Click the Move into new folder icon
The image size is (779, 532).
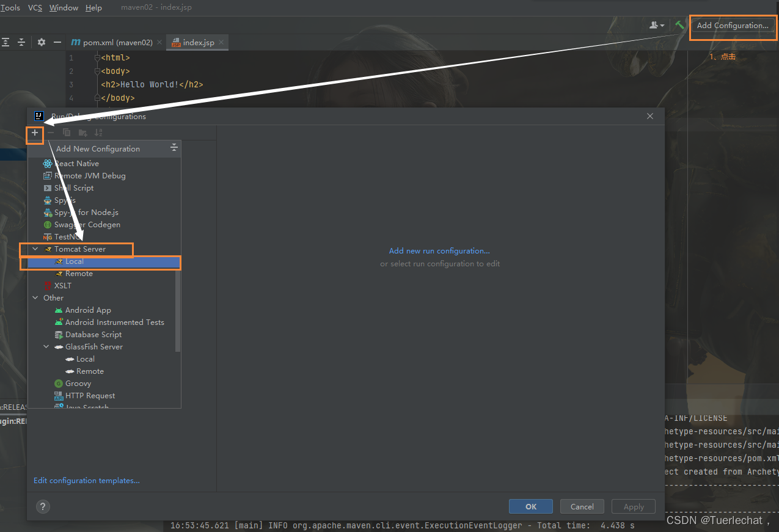click(x=82, y=133)
